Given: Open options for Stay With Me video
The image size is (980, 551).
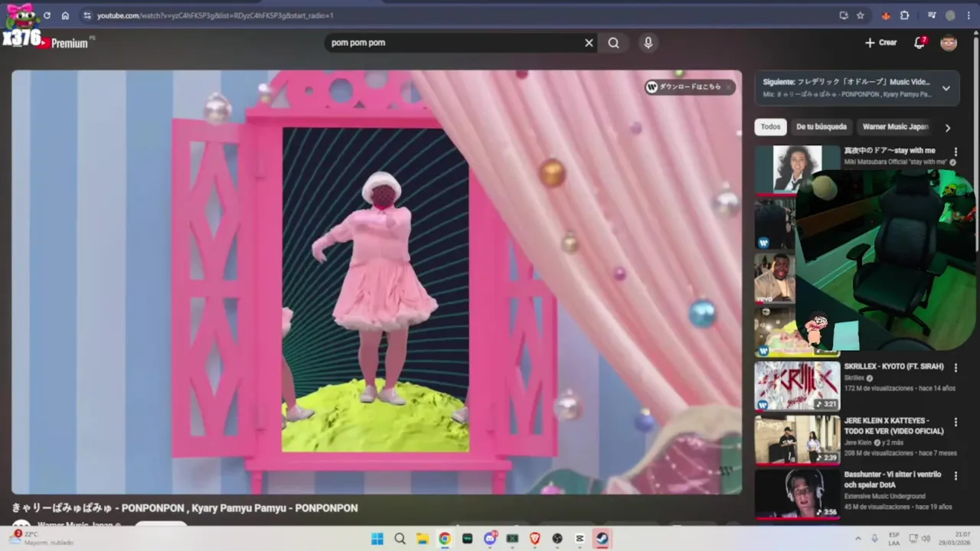Looking at the screenshot, I should click(955, 152).
